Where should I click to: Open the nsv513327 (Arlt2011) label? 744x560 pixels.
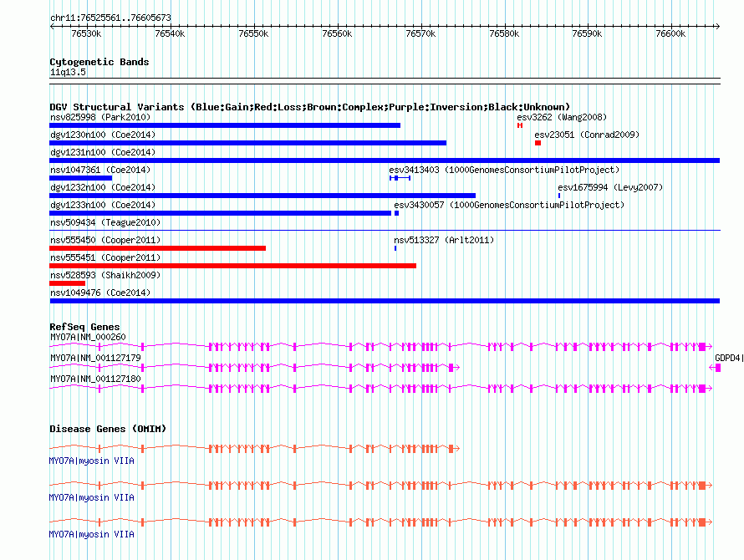click(x=444, y=240)
